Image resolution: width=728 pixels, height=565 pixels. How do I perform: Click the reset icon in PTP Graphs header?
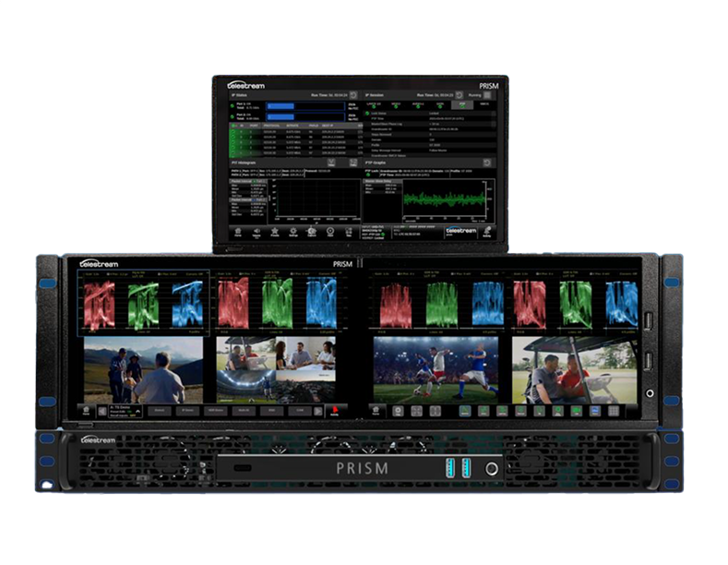486,162
